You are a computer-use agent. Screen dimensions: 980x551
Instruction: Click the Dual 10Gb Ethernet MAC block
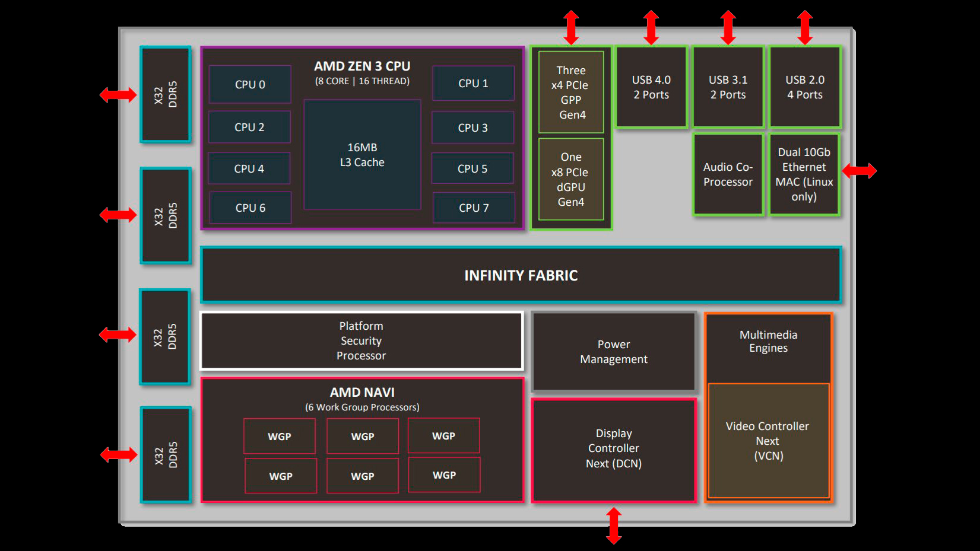804,174
